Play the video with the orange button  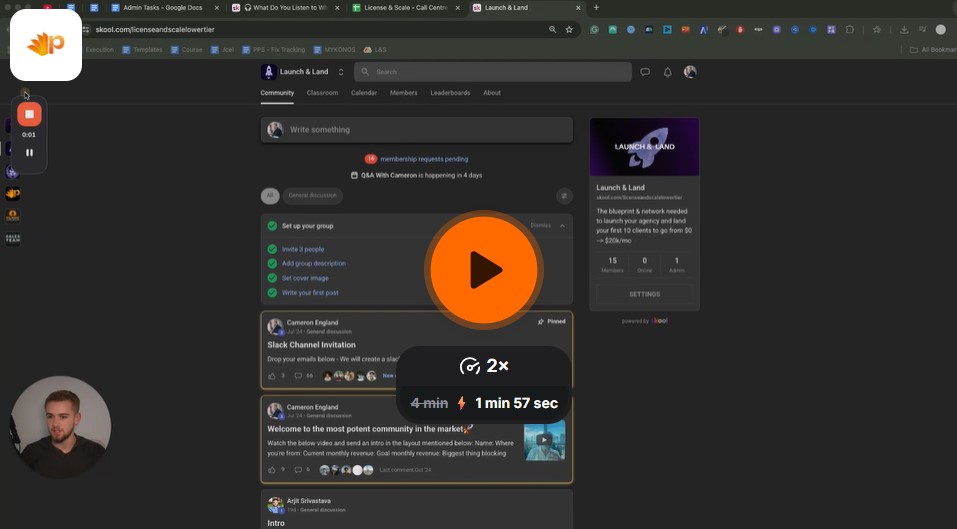pyautogui.click(x=485, y=270)
